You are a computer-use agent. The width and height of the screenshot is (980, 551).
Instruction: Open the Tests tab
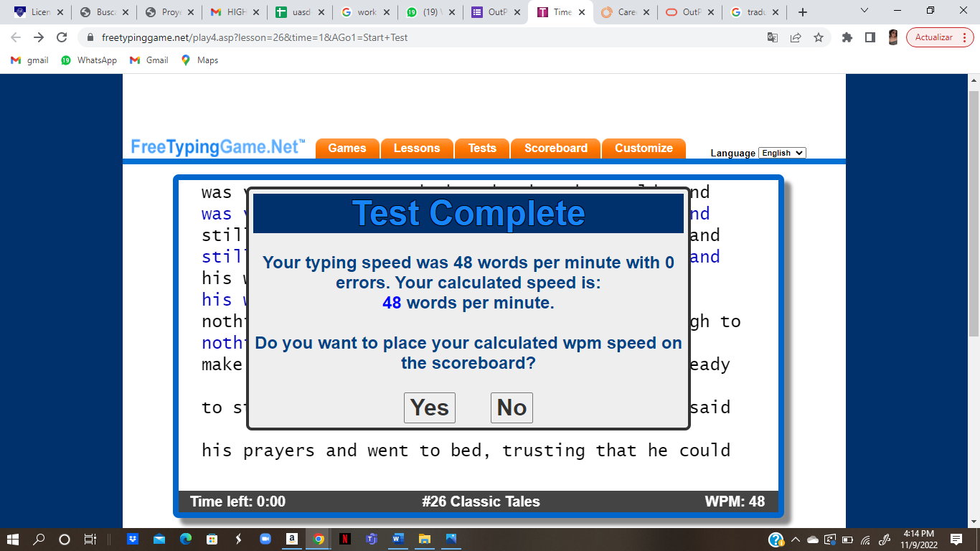(x=482, y=149)
